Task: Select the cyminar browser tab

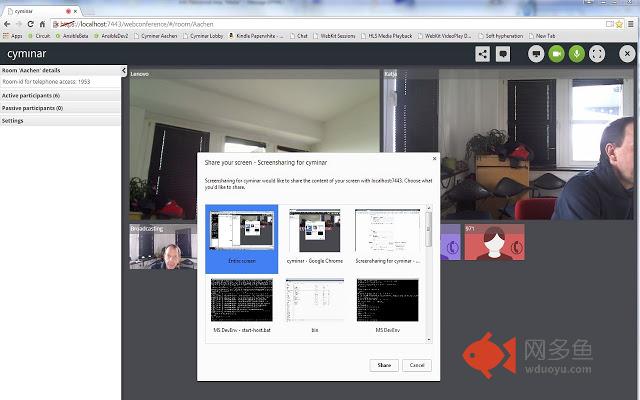Action: pos(40,11)
